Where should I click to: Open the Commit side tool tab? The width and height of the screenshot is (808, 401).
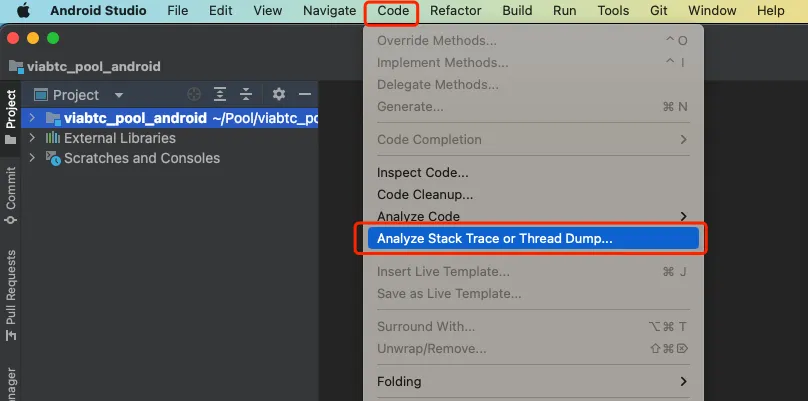pyautogui.click(x=10, y=195)
